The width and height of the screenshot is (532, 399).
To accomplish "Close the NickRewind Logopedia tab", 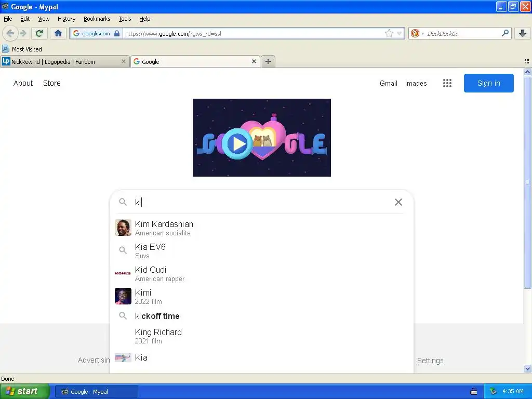I will point(124,61).
